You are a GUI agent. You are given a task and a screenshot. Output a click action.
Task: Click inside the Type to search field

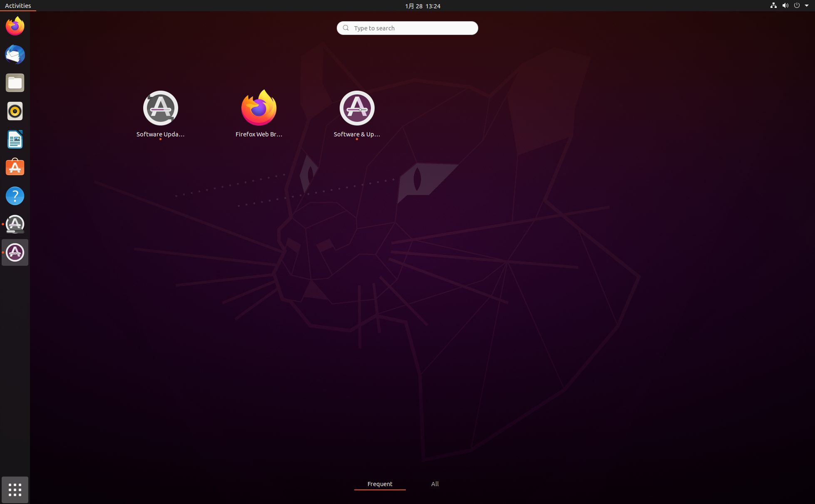click(x=407, y=28)
